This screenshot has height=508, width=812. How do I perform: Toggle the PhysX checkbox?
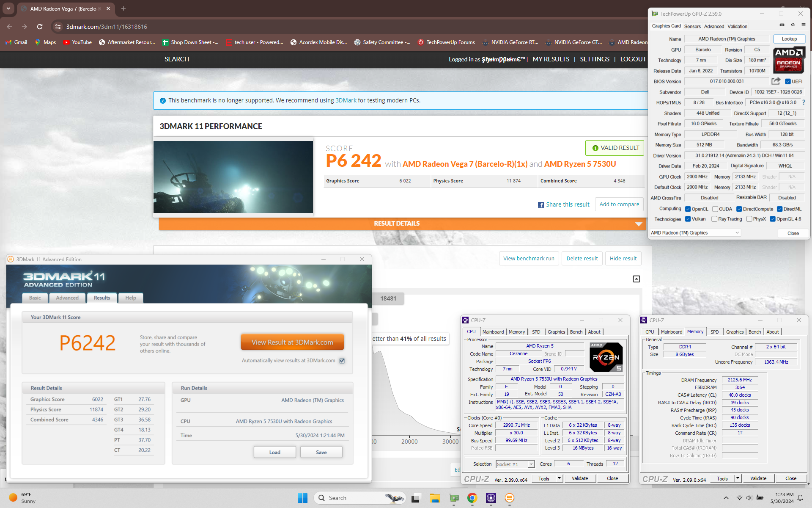click(749, 219)
